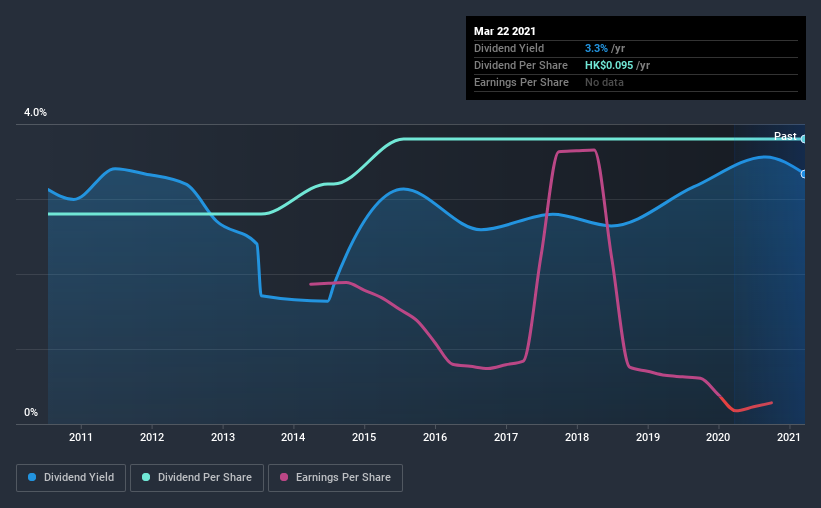This screenshot has width=821, height=508.
Task: Select the 2014 x-axis label
Action: coord(293,437)
